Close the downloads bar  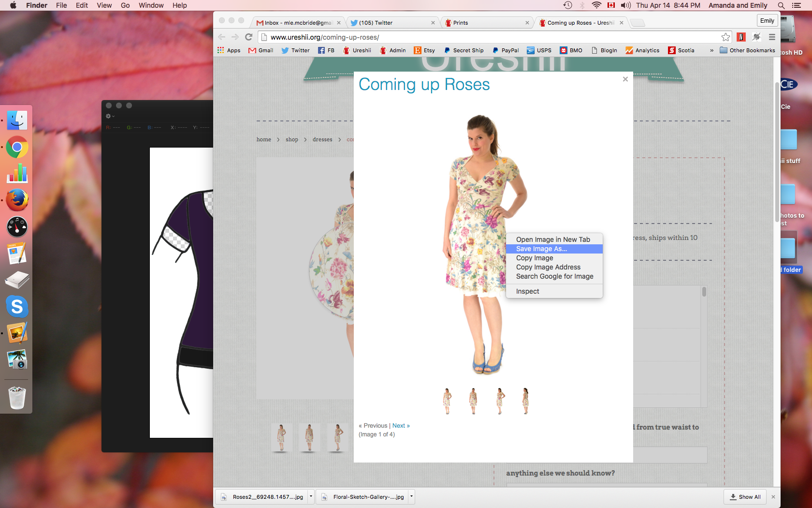point(773,497)
